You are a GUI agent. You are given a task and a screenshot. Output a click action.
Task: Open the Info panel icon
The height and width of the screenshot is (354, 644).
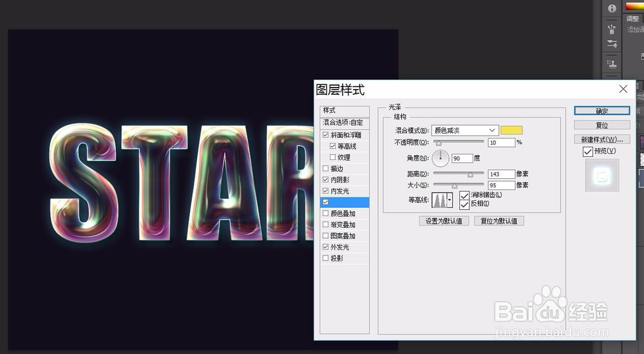(612, 8)
